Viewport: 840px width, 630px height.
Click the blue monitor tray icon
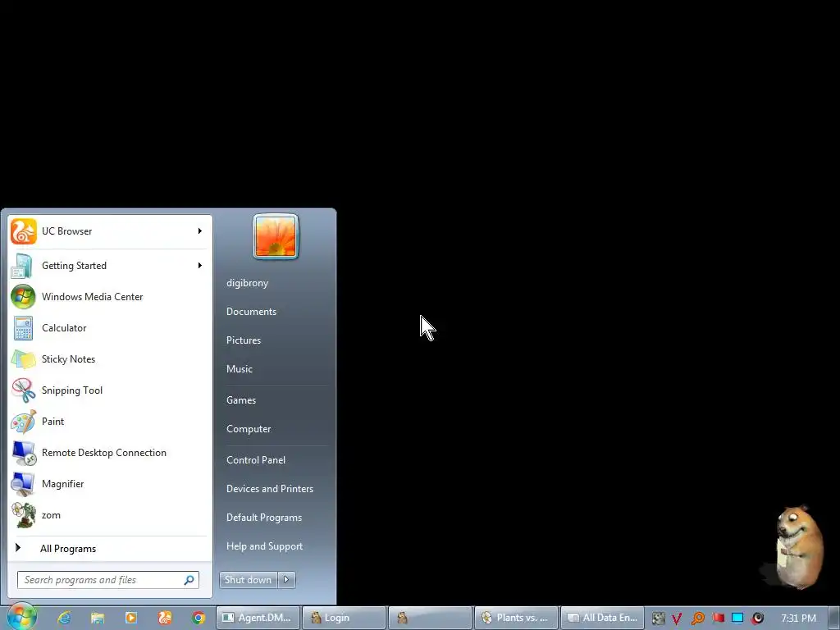[737, 618]
